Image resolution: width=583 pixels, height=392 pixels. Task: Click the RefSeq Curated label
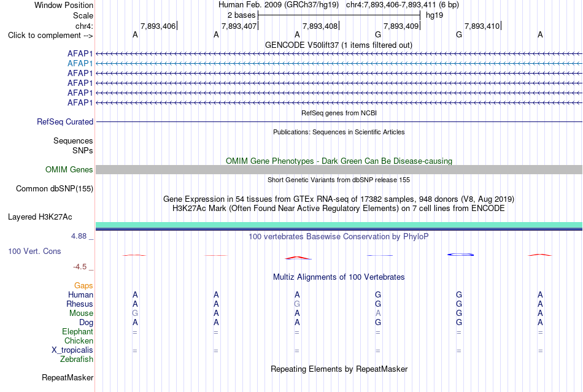65,122
